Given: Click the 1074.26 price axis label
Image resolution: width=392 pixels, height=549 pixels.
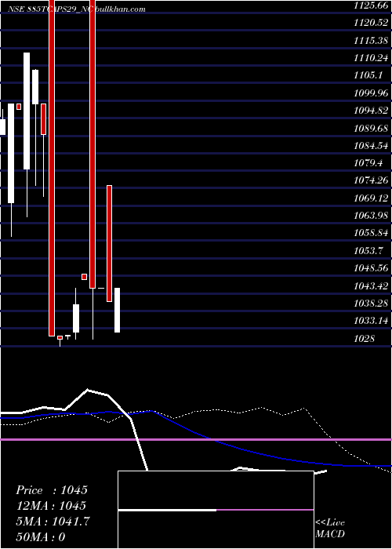Looking at the screenshot, I should pos(370,180).
